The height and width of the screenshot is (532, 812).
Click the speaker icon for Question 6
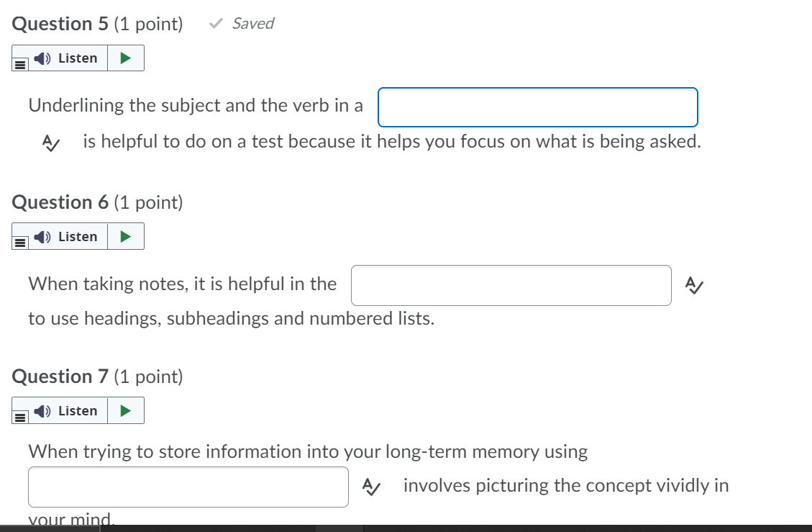(x=41, y=236)
